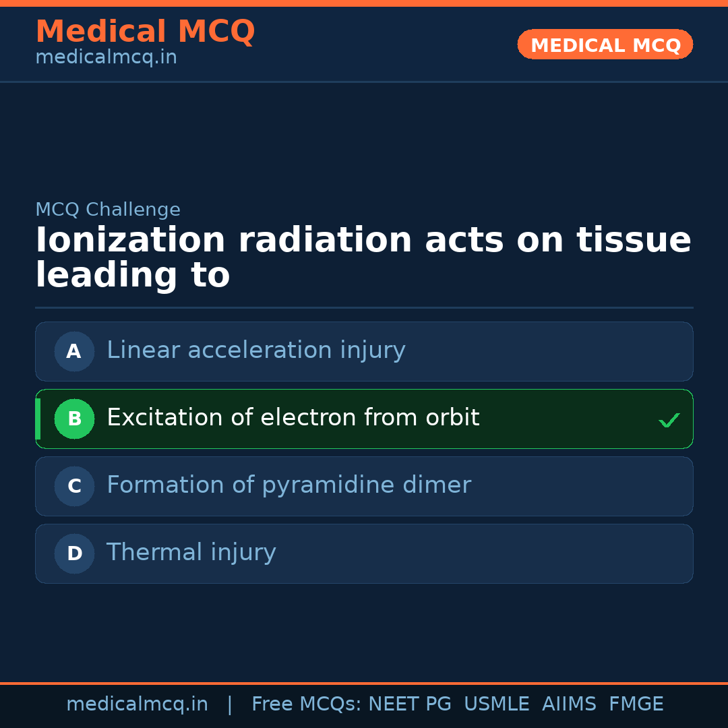Image resolution: width=728 pixels, height=728 pixels.
Task: Select the letter D circle
Action: 74,553
